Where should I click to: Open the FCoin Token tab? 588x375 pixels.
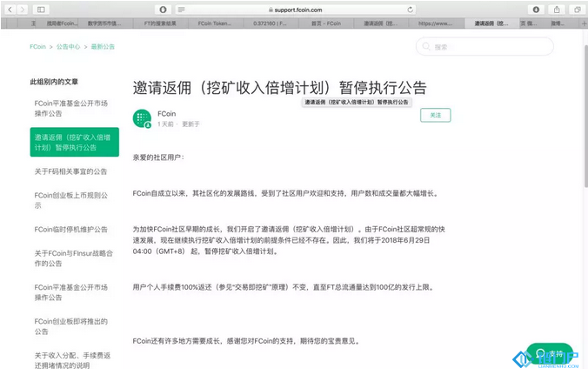[214, 23]
